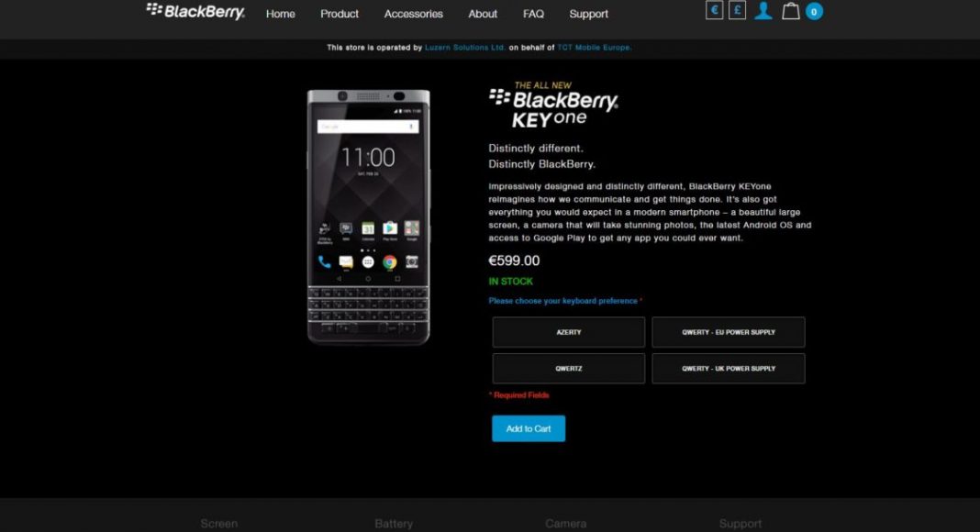980x532 pixels.
Task: Select the QWERTZ keyboard option
Action: pyautogui.click(x=569, y=369)
